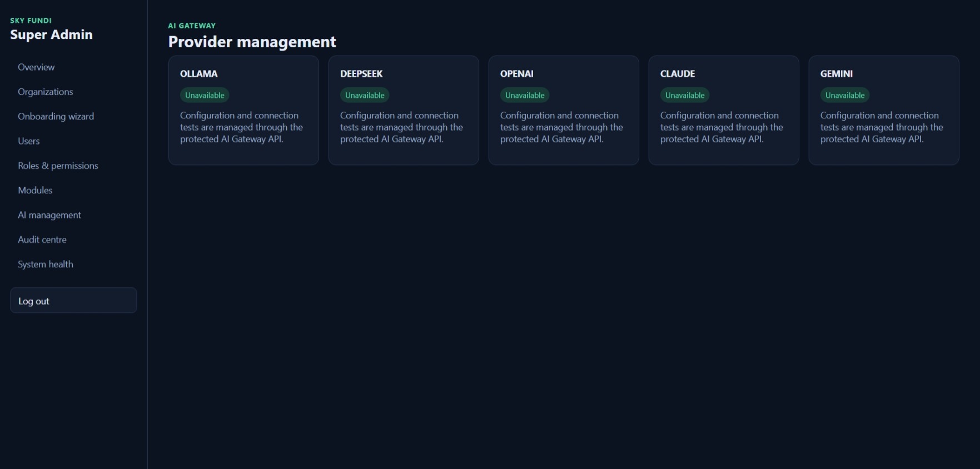Viewport: 980px width, 469px height.
Task: Select the DEEPSEEK provider card title
Action: [x=361, y=74]
